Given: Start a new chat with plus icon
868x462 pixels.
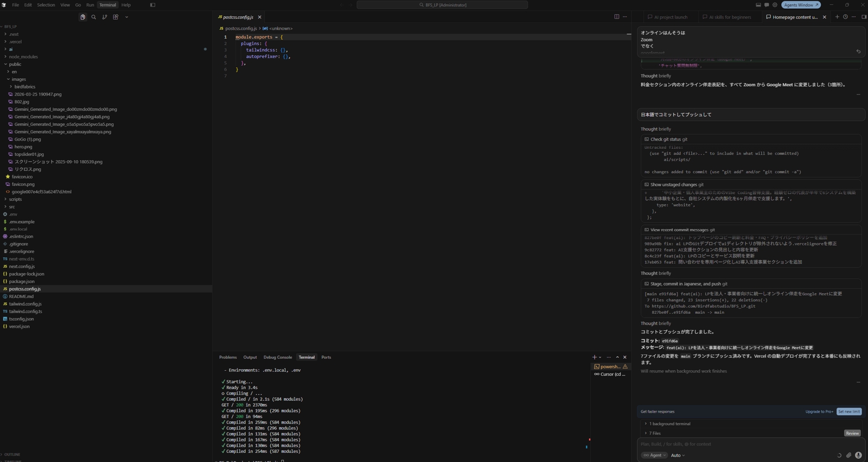Looking at the screenshot, I should 837,17.
